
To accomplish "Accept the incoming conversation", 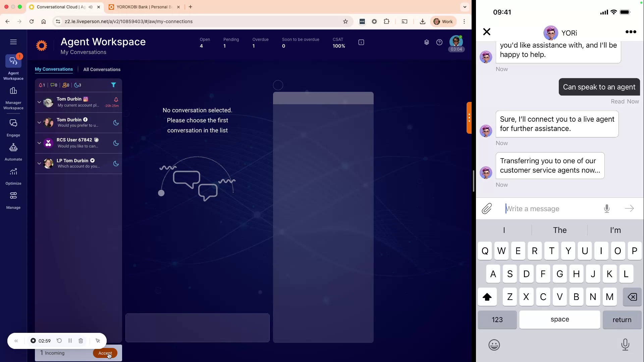I will tap(105, 353).
